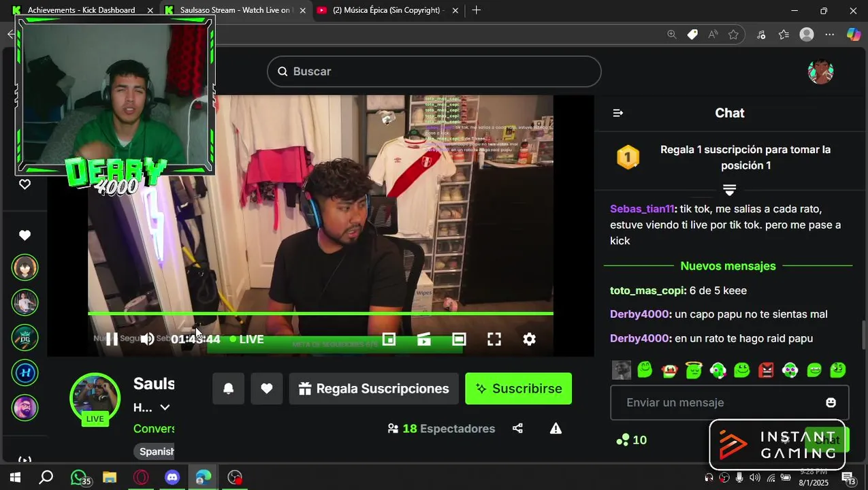
Task: Switch to Achievements - Kick Dashboard tab
Action: pos(82,10)
